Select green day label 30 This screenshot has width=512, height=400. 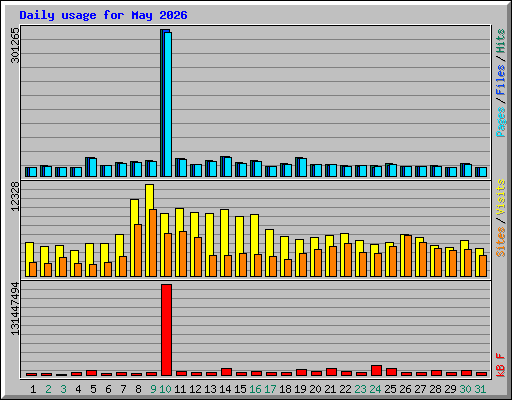pyautogui.click(x=465, y=389)
